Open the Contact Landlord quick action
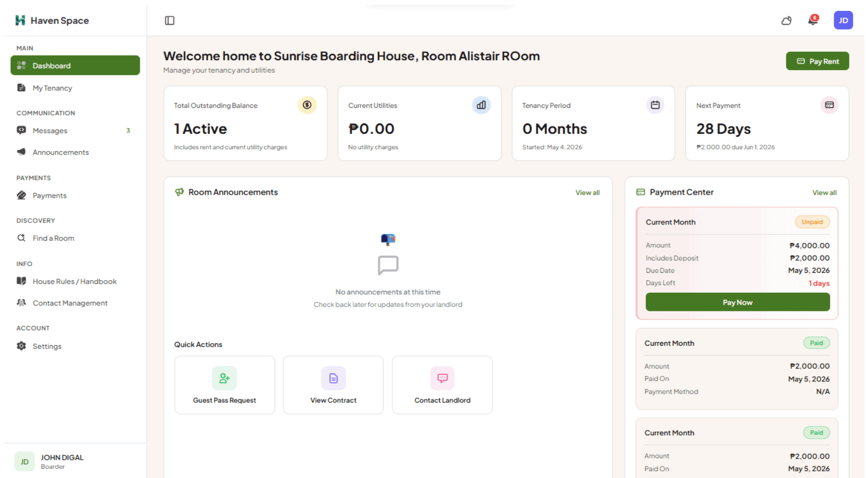 click(x=442, y=385)
